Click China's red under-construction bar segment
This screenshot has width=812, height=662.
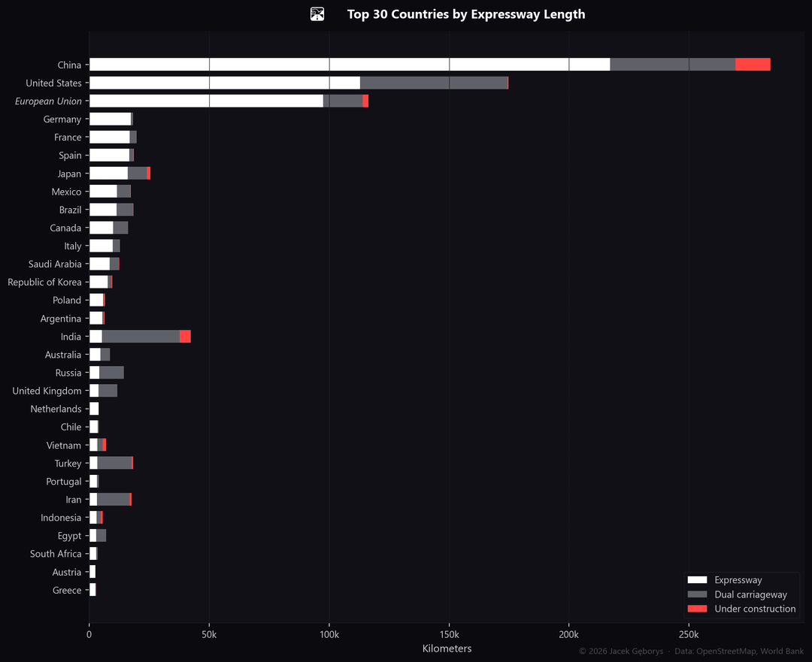(x=752, y=65)
